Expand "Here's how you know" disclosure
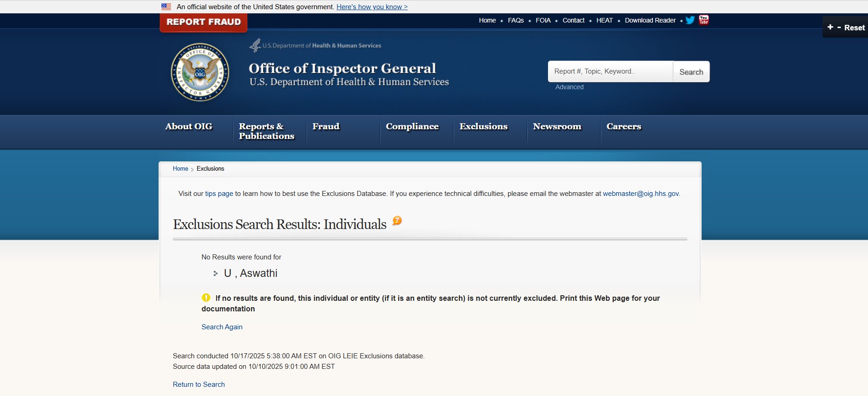The image size is (868, 396). coord(372,7)
